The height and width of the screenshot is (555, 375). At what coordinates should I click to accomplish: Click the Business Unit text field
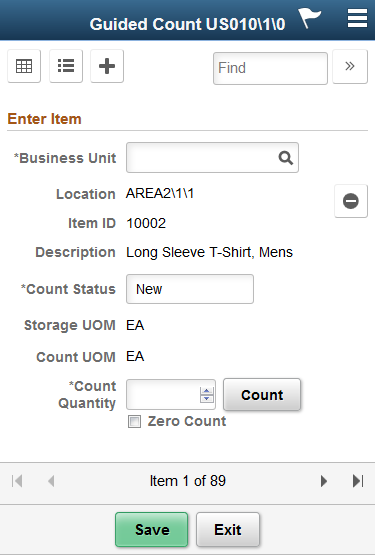212,158
